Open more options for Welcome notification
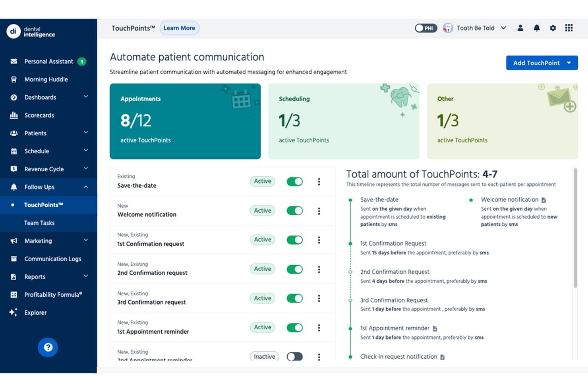Image resolution: width=588 pixels, height=392 pixels. (319, 211)
